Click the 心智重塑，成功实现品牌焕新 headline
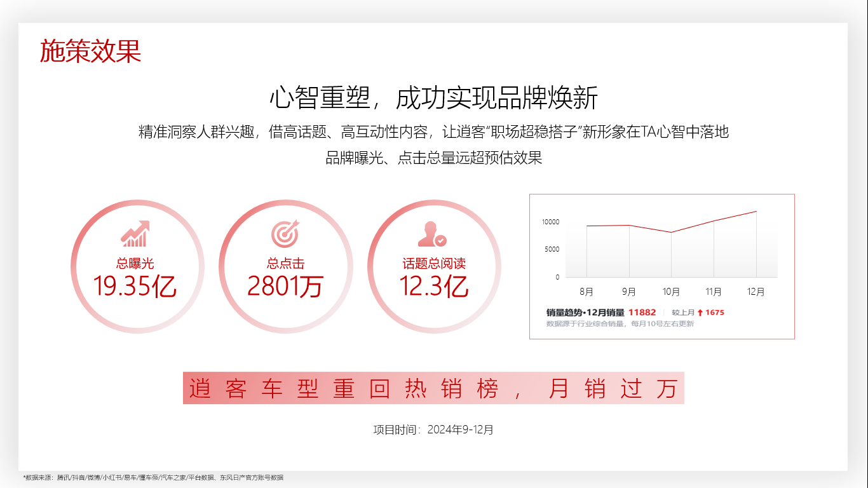Viewport: 868px width, 488px height. tap(433, 98)
